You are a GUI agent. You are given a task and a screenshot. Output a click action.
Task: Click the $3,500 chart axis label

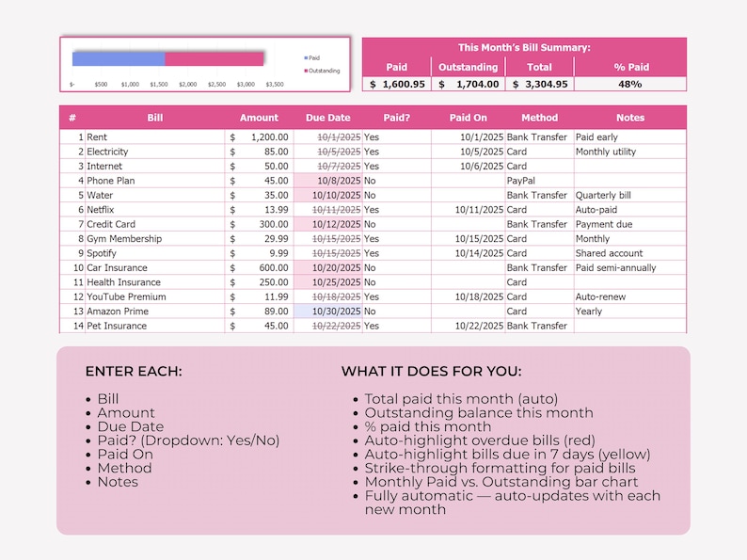[275, 85]
